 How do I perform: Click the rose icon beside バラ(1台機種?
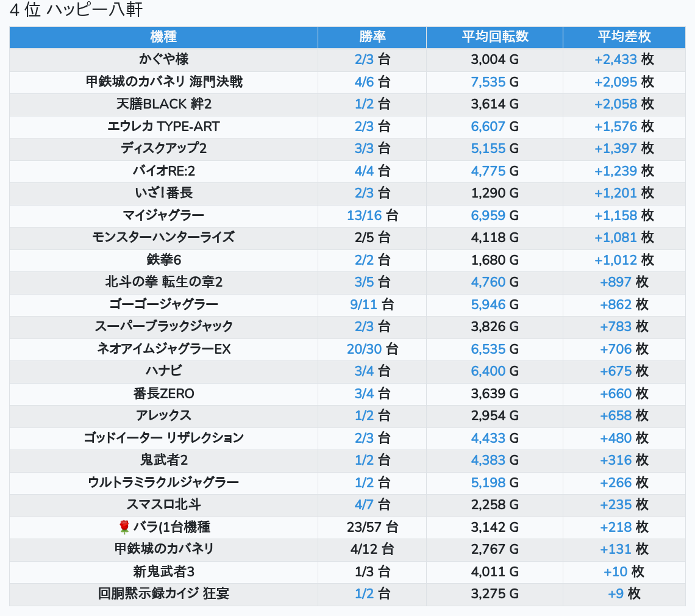click(x=124, y=527)
